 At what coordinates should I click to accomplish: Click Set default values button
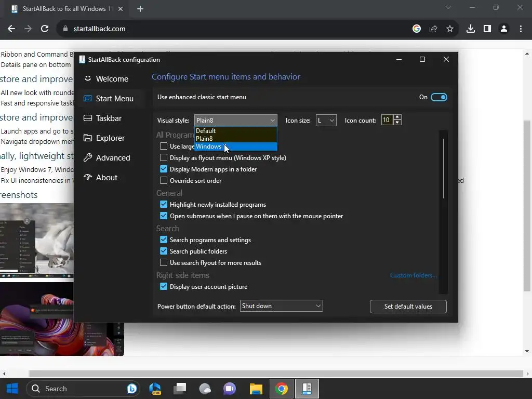pyautogui.click(x=408, y=307)
